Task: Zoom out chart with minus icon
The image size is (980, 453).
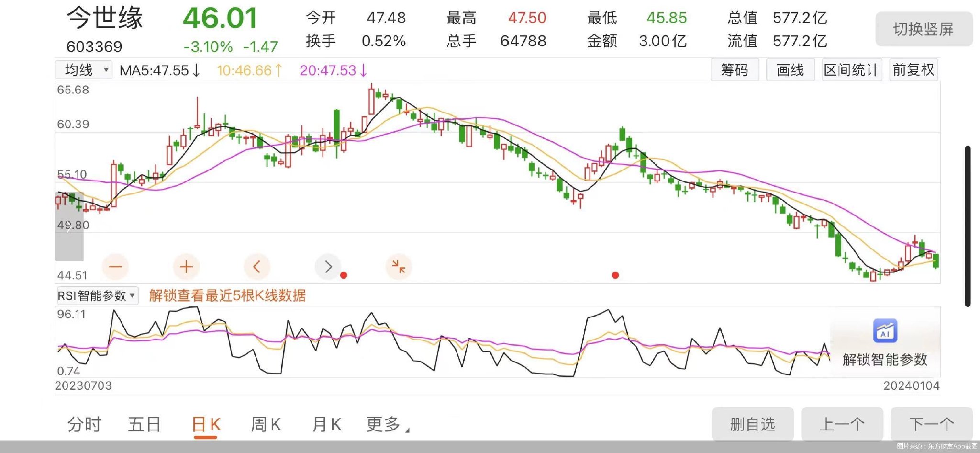Action: (x=115, y=267)
